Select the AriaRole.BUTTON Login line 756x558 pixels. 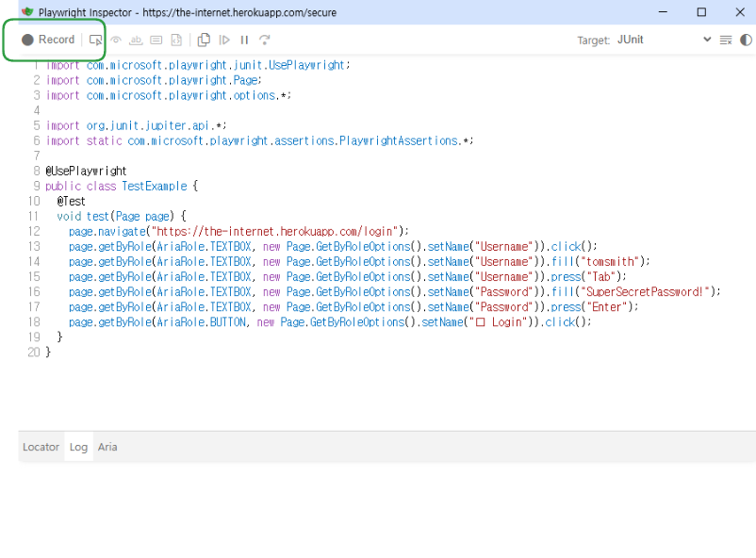pyautogui.click(x=330, y=322)
